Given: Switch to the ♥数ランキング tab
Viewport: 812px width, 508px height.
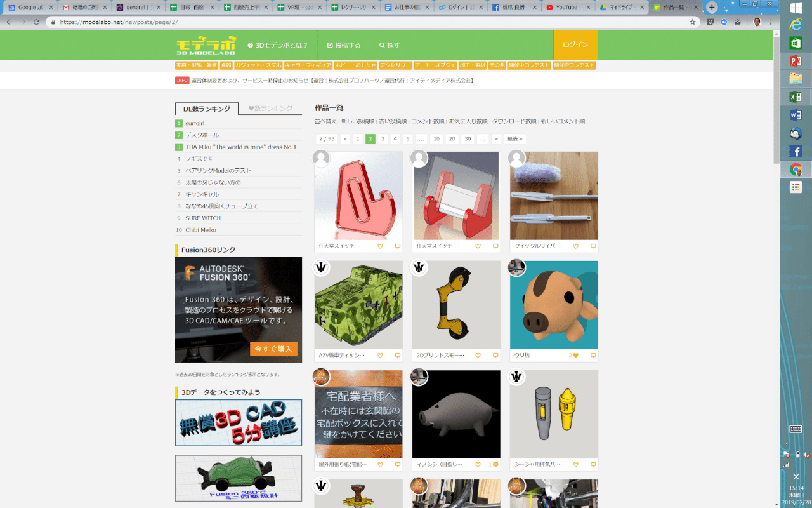Looking at the screenshot, I should (270, 109).
